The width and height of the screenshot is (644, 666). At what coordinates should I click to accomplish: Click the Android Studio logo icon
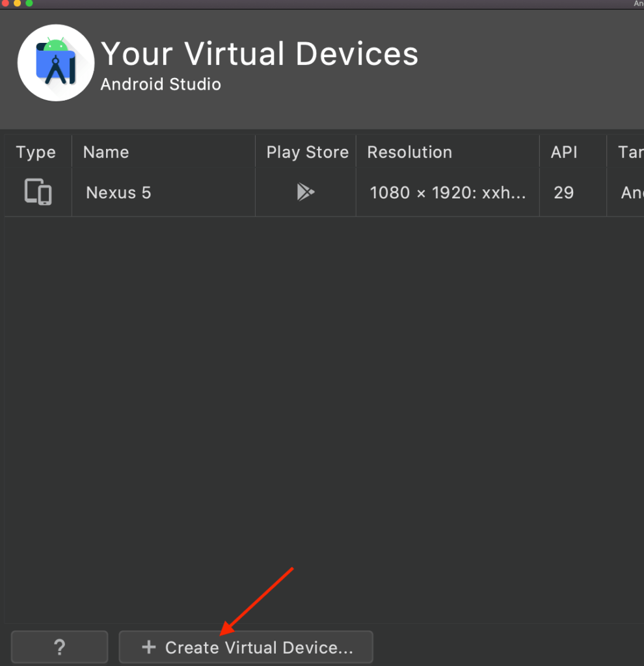[56, 63]
